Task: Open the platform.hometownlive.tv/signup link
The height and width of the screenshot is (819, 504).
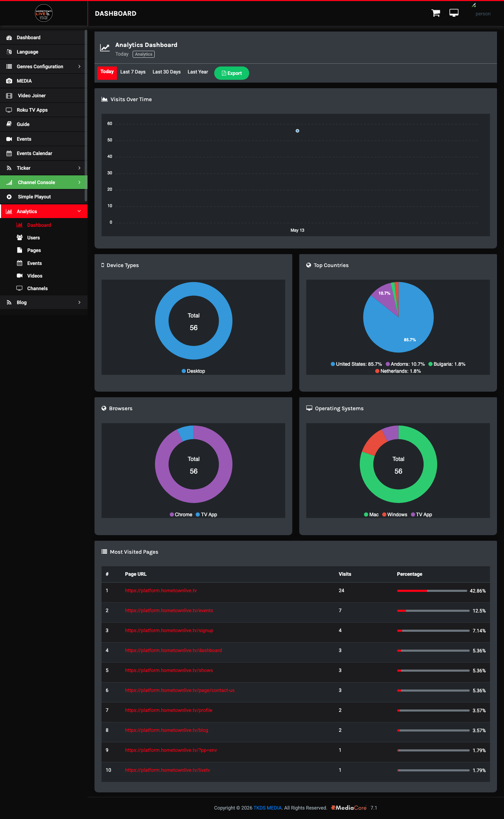Action: click(169, 630)
